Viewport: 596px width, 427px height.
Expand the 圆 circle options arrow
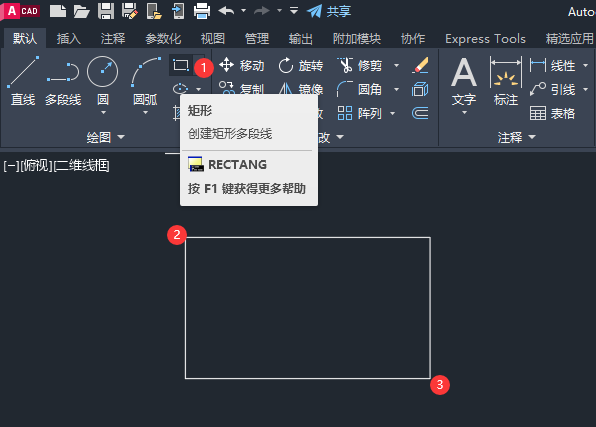(103, 113)
